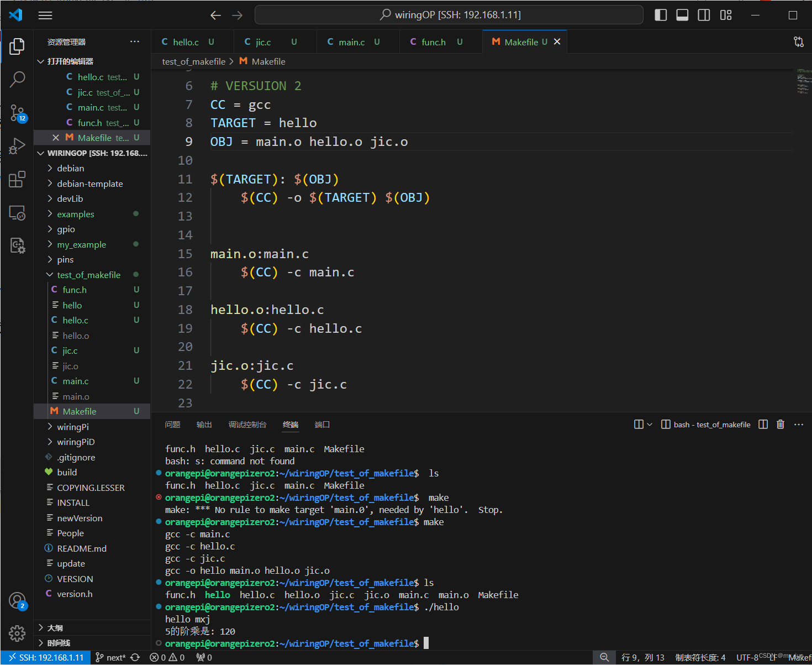
Task: Change tab size 制表符长度: 4
Action: pos(700,657)
